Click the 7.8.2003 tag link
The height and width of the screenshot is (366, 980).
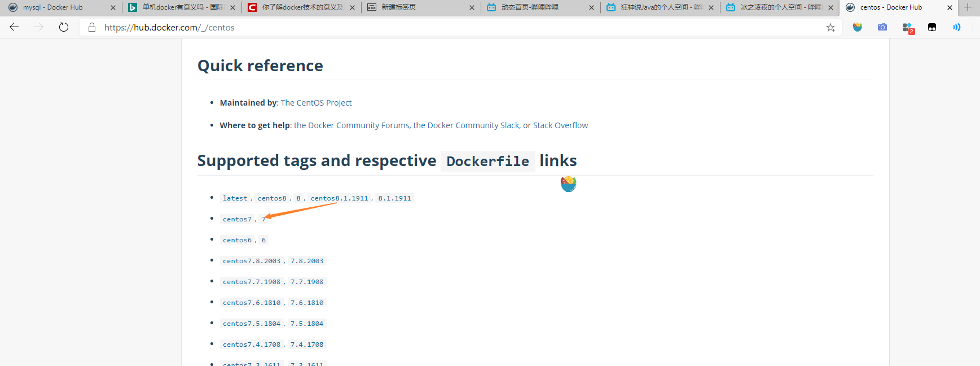coord(307,261)
